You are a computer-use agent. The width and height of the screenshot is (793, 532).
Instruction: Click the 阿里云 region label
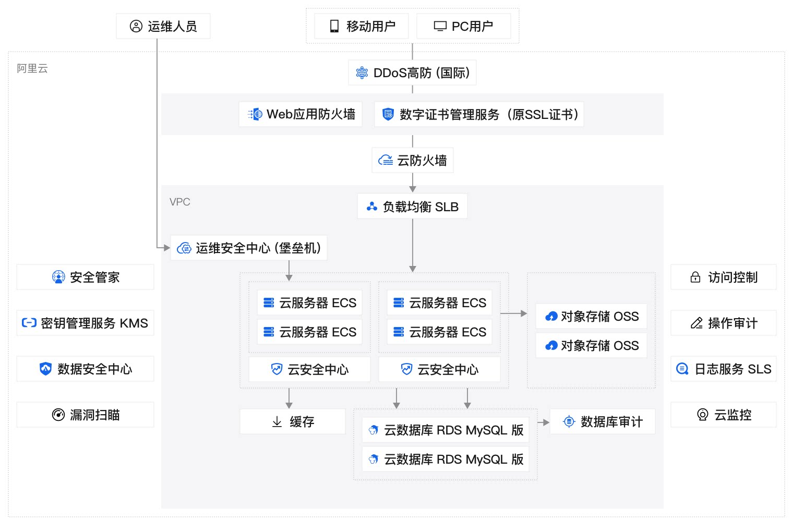(32, 68)
